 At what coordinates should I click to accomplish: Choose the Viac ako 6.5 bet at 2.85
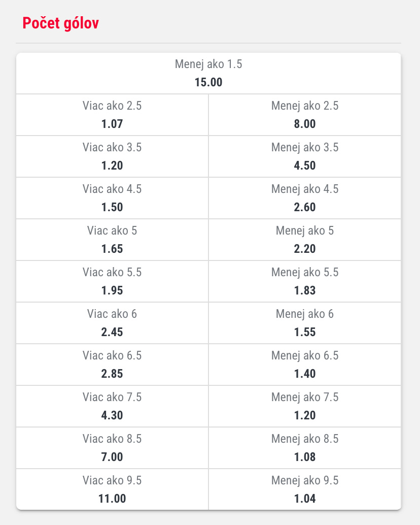[x=112, y=365]
